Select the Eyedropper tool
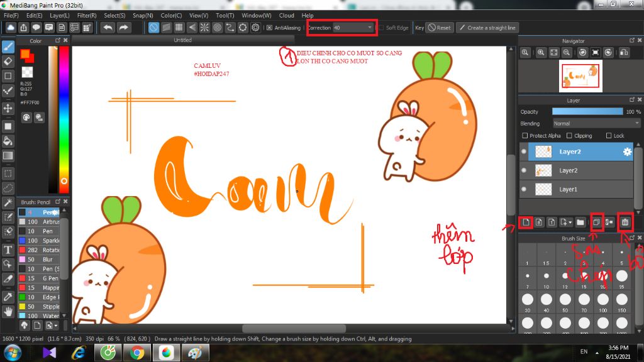Image resolution: width=644 pixels, height=362 pixels. (x=8, y=297)
